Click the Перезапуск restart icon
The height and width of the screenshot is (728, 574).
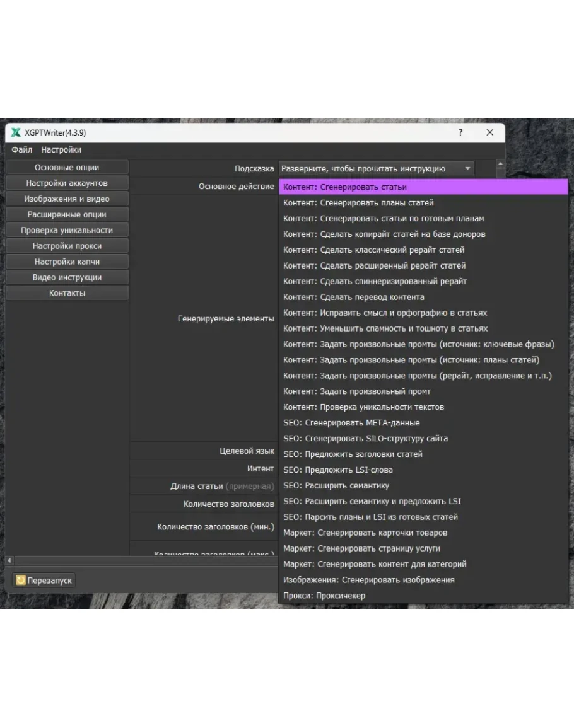point(20,580)
